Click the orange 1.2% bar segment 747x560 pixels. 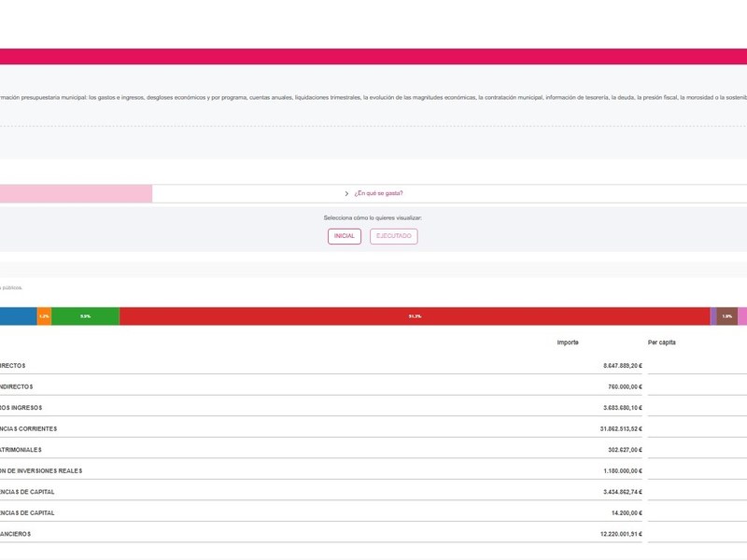click(x=44, y=316)
